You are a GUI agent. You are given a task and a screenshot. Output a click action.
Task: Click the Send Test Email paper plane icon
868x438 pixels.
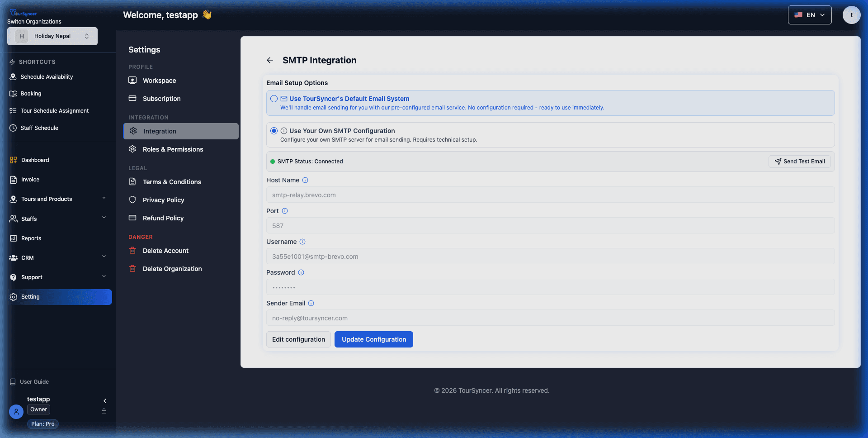pyautogui.click(x=778, y=161)
